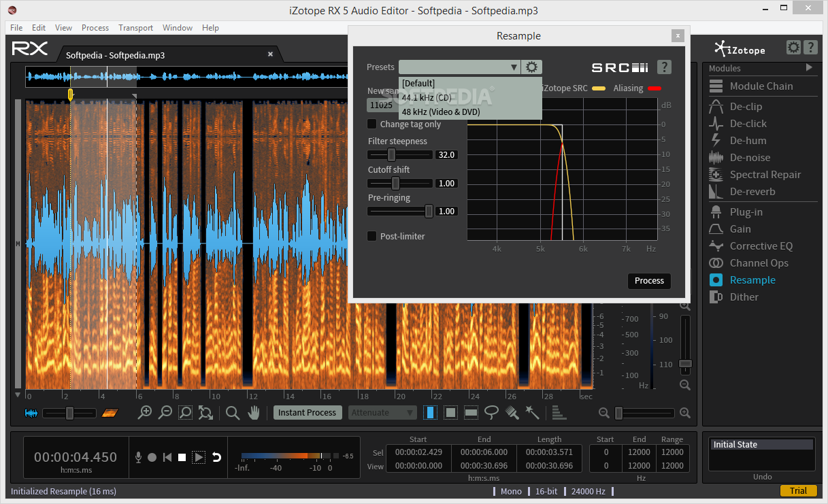Screen dimensions: 828x504
Task: Choose the 44.1 kHz (CD) preset
Action: pyautogui.click(x=470, y=97)
